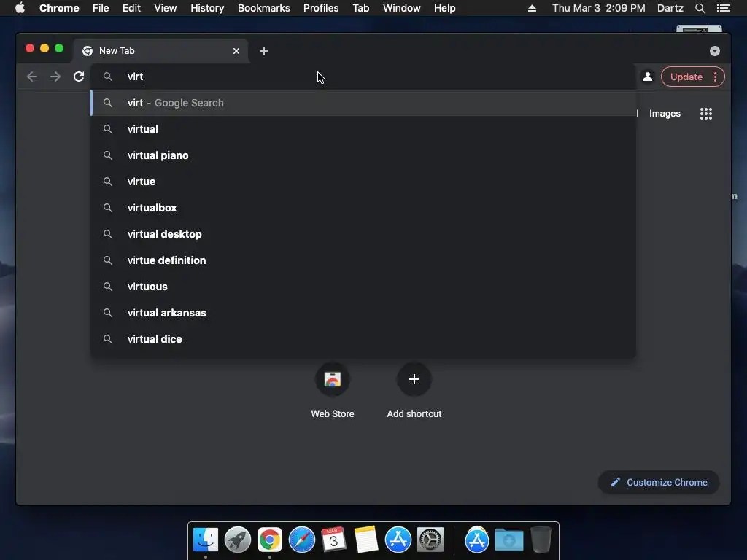Open Notes from the Dock
Viewport: 747px width, 560px height.
366,540
